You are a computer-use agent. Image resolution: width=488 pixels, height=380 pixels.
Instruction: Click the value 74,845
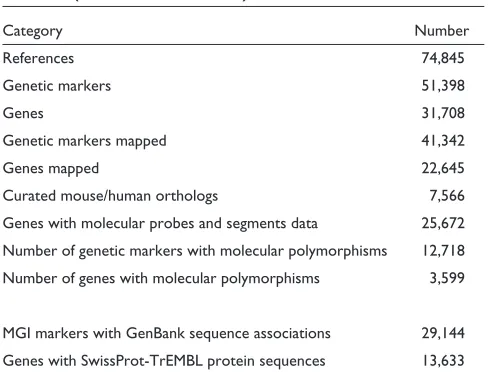443,58
